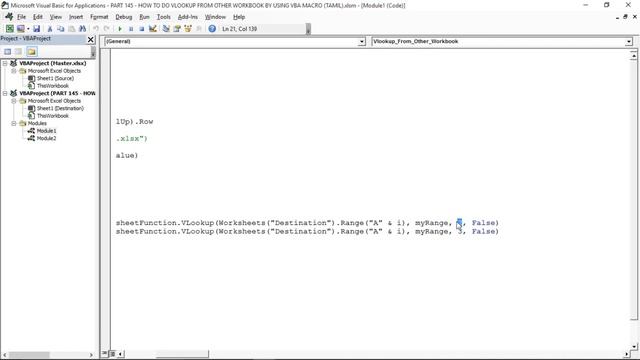This screenshot has width=640, height=360.
Task: Open the Format menu
Action: point(99,17)
